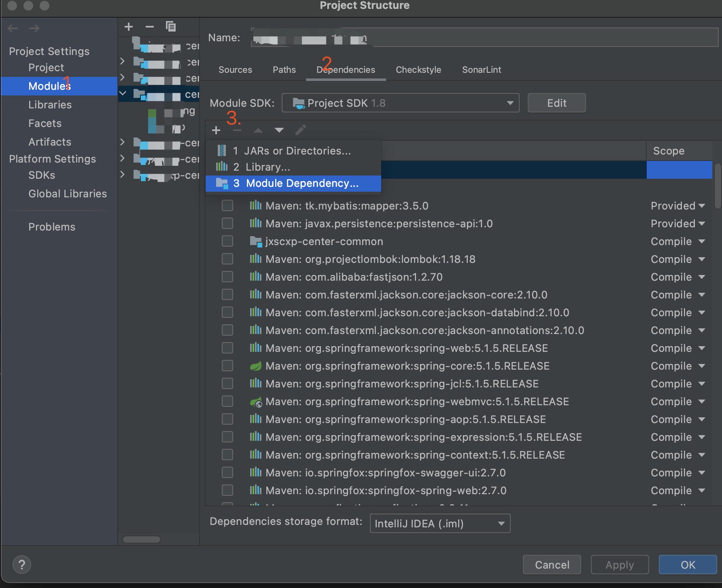Go back with the left arrow
722x588 pixels.
click(x=13, y=28)
